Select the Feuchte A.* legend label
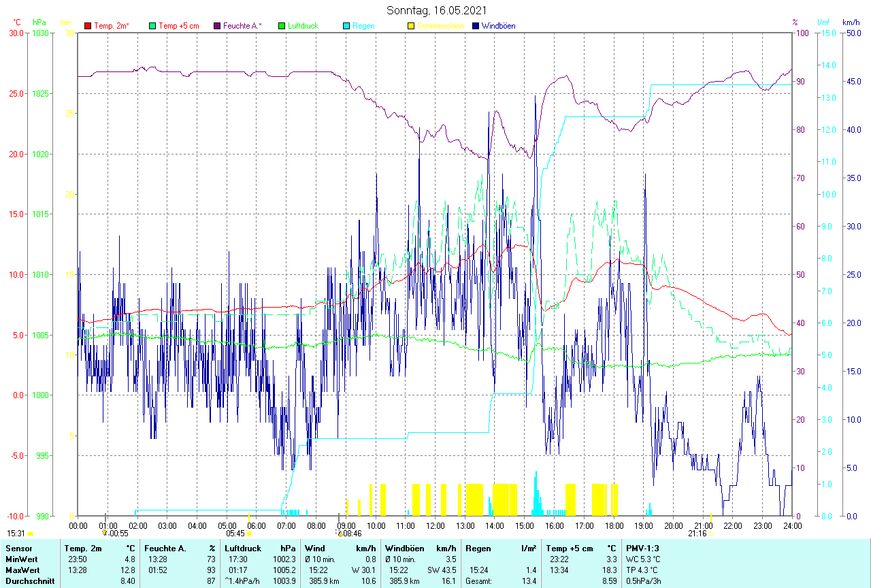Screen dimensions: 871x588 point(242,26)
